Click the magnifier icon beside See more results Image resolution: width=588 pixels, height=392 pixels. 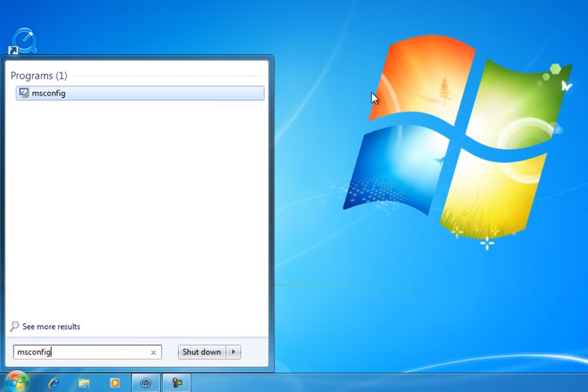[15, 326]
